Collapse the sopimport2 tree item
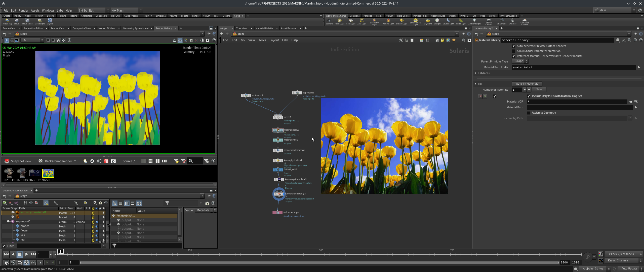This screenshot has width=644, height=272. pyautogui.click(x=8, y=222)
